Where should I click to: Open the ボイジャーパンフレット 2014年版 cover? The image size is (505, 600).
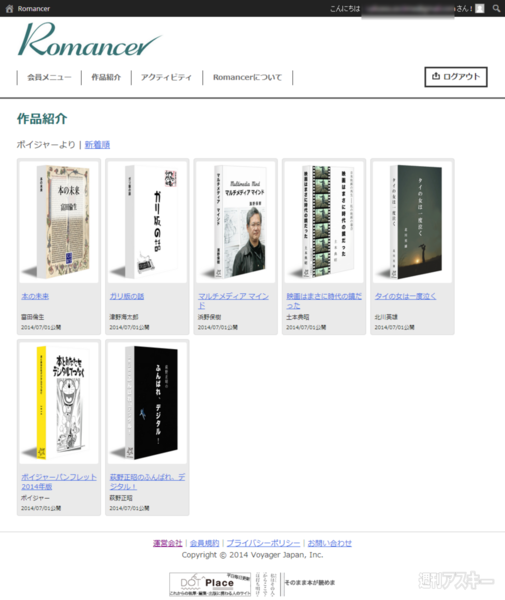click(59, 403)
